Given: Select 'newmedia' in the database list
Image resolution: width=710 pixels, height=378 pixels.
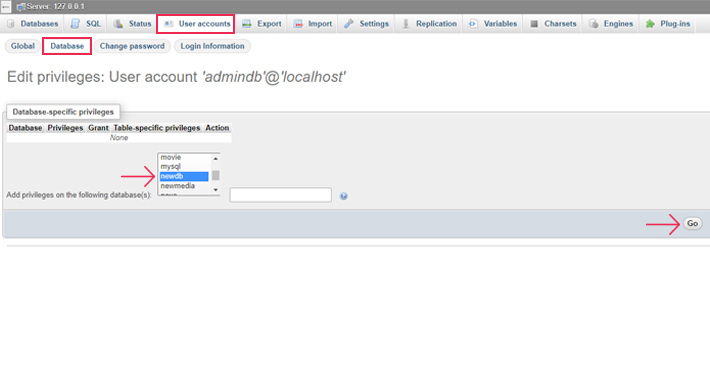Looking at the screenshot, I should [x=184, y=186].
